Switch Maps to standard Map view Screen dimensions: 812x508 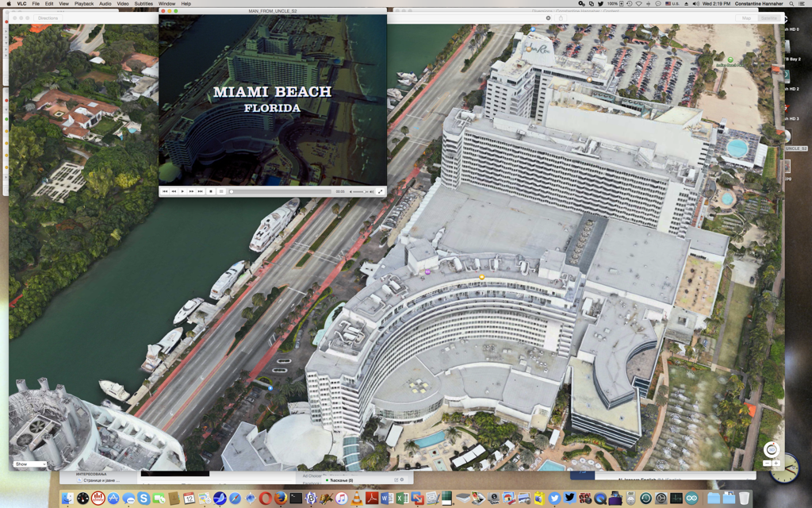[746, 17]
